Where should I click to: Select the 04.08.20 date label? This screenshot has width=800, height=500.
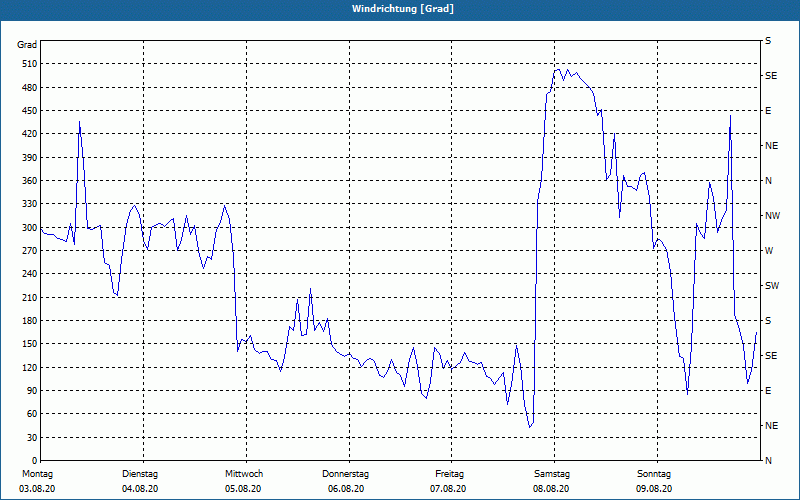[x=140, y=489]
